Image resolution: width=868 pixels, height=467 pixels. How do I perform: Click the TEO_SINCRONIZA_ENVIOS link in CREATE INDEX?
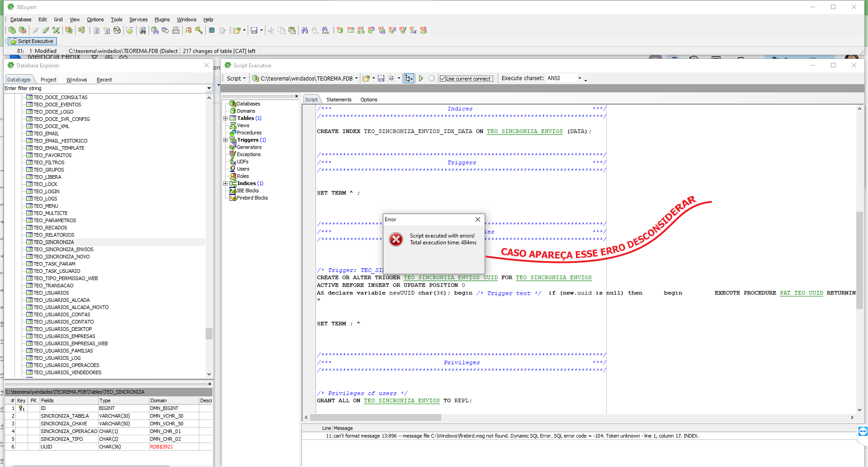click(x=524, y=131)
